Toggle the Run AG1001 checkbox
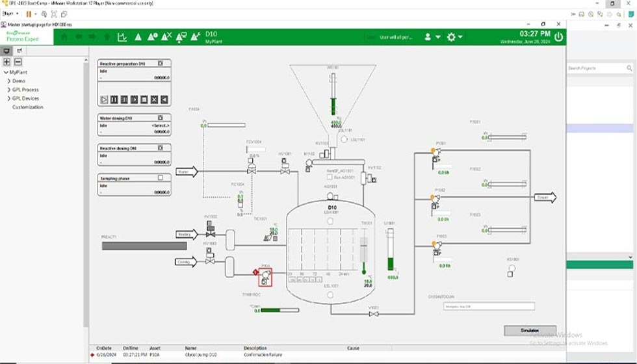The image size is (637, 364). pyautogui.click(x=330, y=177)
